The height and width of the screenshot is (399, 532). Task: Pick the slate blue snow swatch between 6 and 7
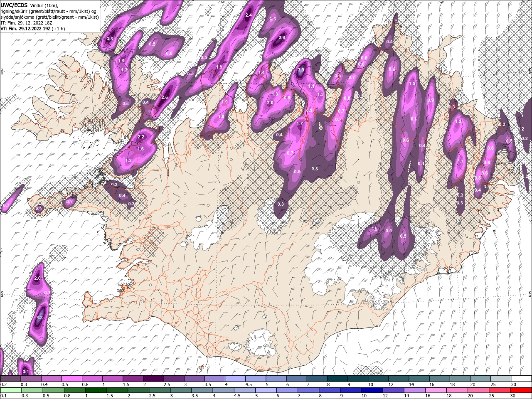(296, 379)
